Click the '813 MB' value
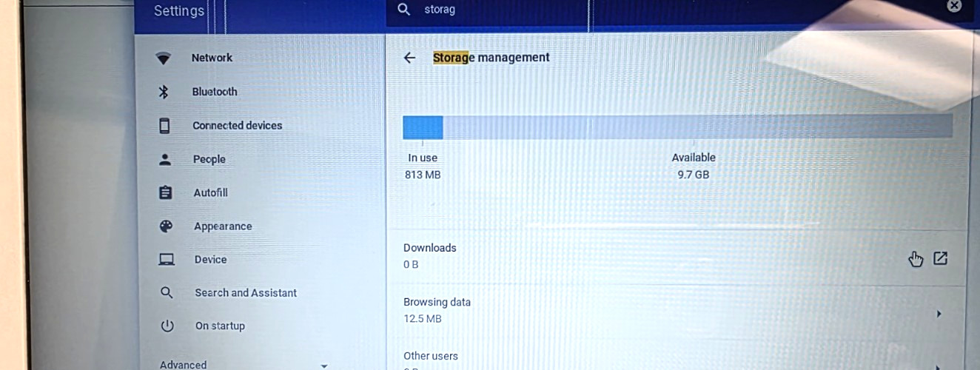The image size is (980, 370). pos(423,175)
